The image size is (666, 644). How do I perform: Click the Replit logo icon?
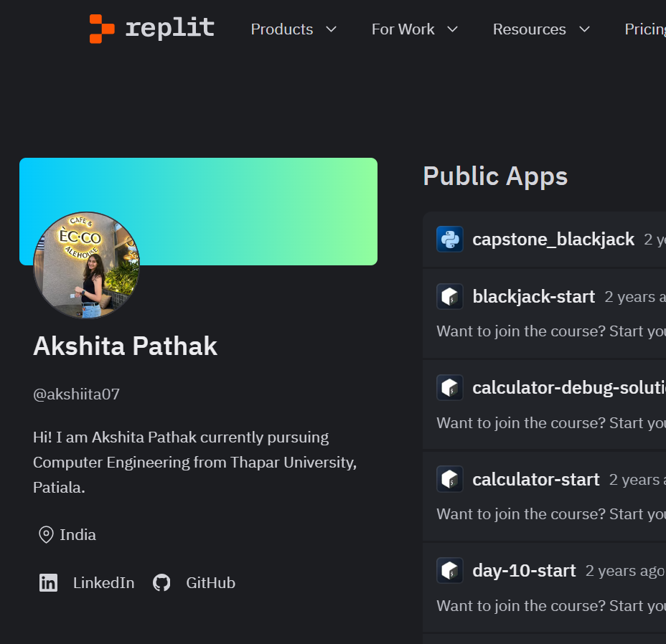coord(101,29)
